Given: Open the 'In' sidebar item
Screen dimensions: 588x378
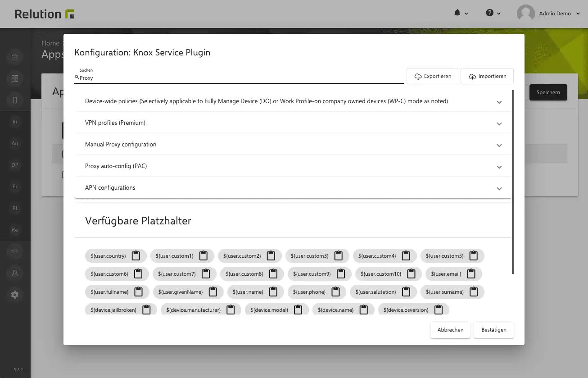Looking at the screenshot, I should click(15, 122).
